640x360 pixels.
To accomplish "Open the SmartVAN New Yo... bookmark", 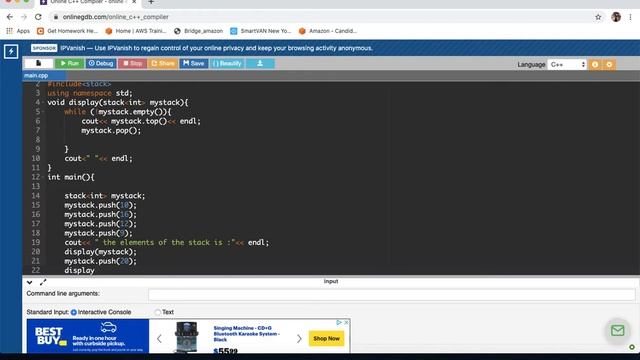I will point(261,31).
